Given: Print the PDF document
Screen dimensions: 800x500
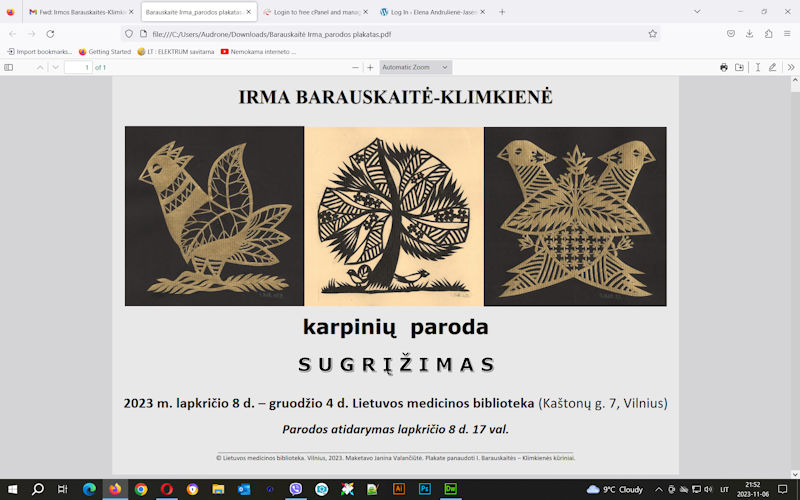Looking at the screenshot, I should [723, 67].
